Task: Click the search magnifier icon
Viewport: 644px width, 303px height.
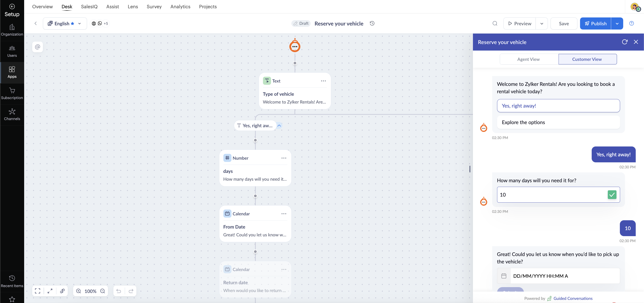Action: pyautogui.click(x=495, y=23)
